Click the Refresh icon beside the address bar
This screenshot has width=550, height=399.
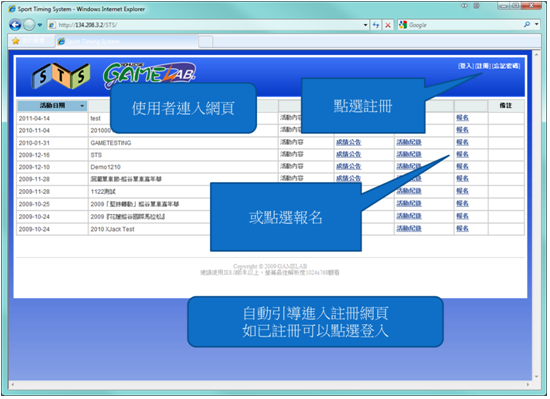(376, 25)
